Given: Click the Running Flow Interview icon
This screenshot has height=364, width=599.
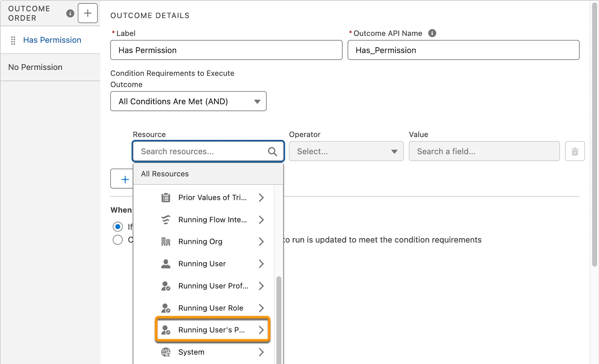Looking at the screenshot, I should coord(166,220).
